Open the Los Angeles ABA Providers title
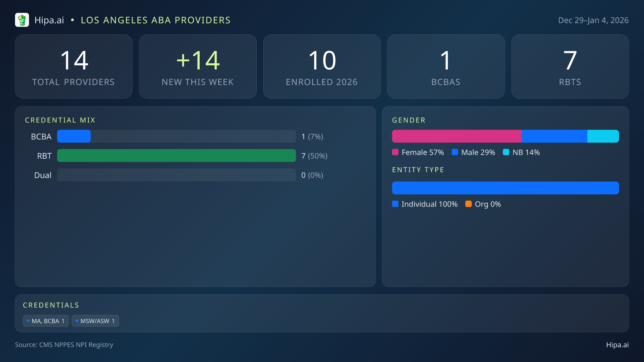Viewport: 644px width, 362px height. 156,20
